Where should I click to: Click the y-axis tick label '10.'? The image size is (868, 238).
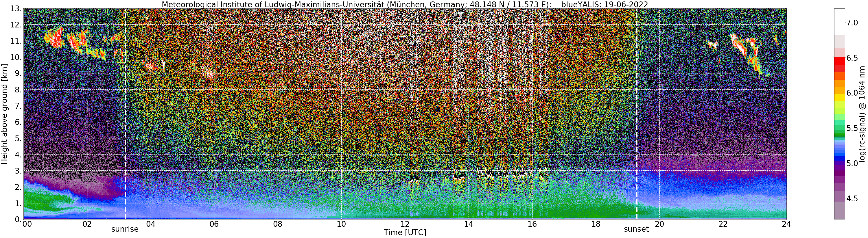pos(16,57)
